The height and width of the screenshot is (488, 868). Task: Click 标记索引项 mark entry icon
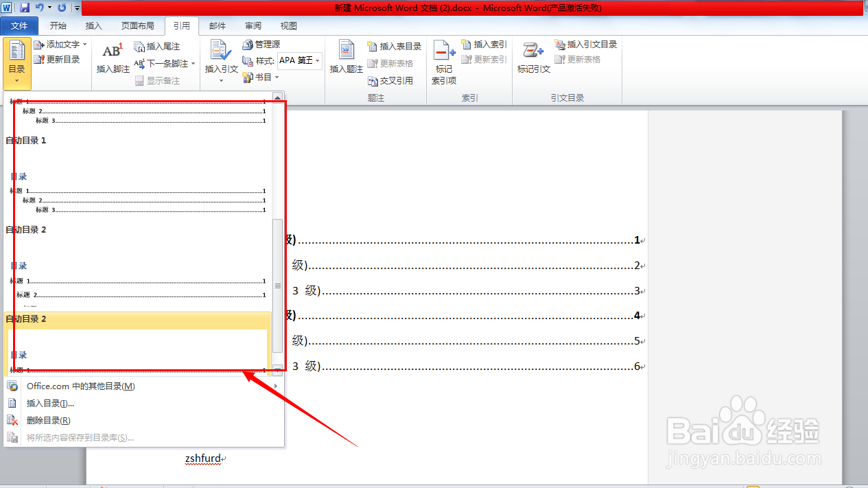coord(443,51)
